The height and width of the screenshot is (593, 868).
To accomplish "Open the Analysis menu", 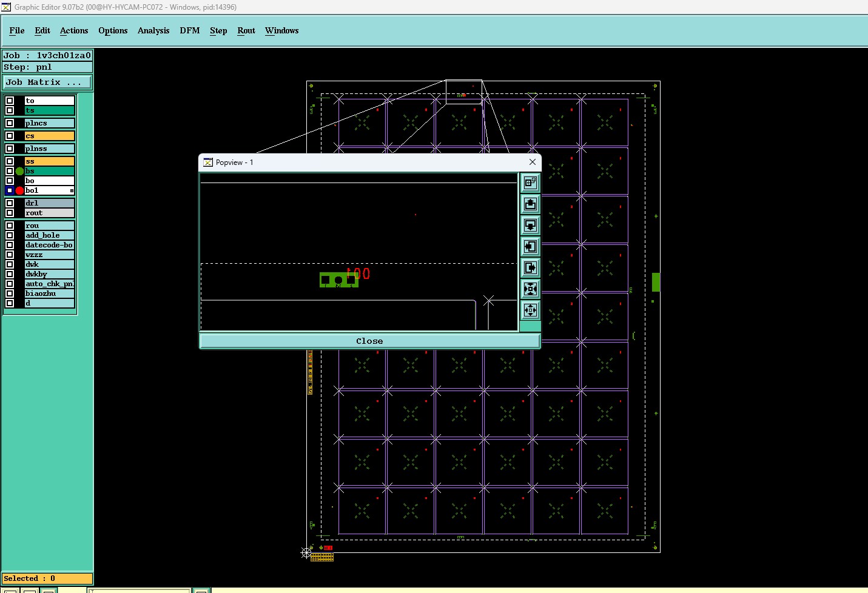I will pos(153,30).
